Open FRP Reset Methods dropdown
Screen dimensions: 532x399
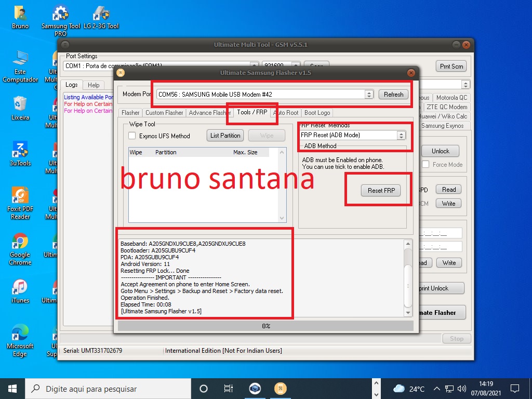(x=401, y=135)
